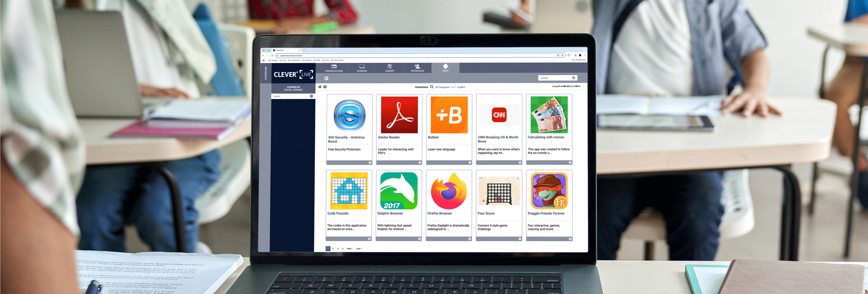
Task: Jump to the Last page
Action: point(359,249)
